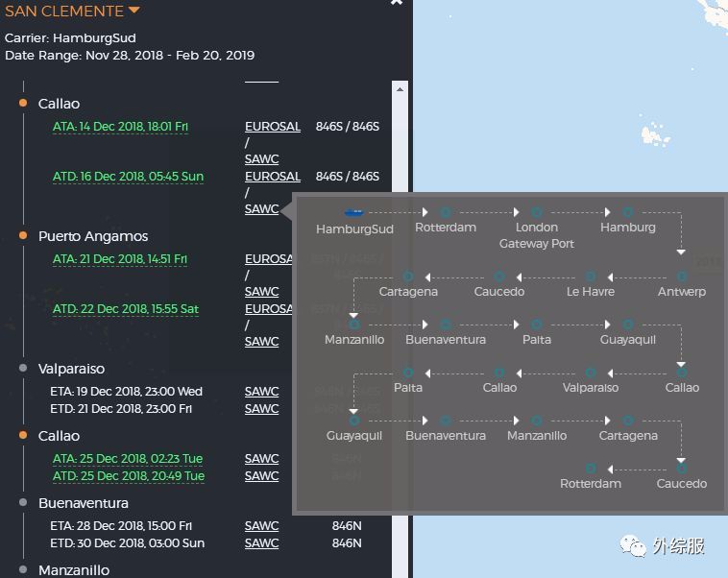Click the HamburgSud ship icon in route popup
This screenshot has height=578, width=728.
pos(354,212)
